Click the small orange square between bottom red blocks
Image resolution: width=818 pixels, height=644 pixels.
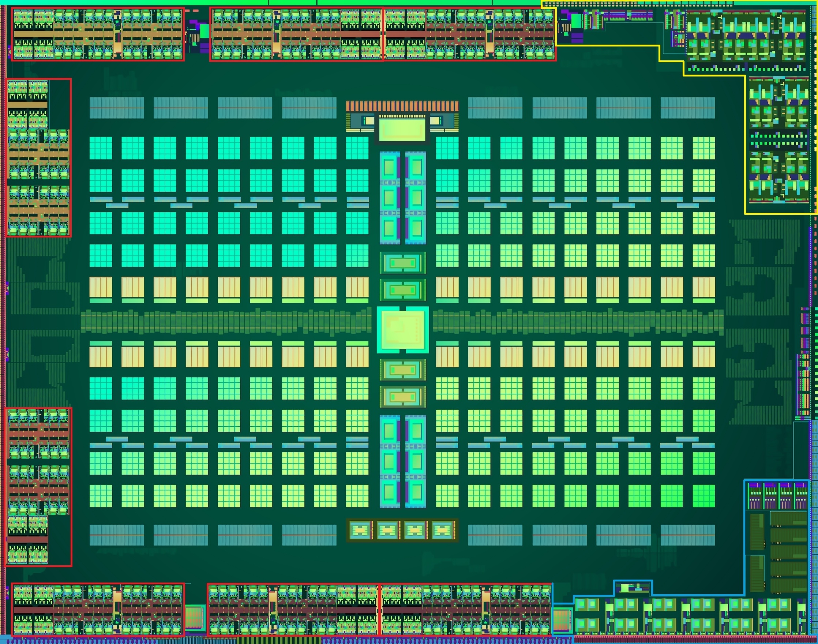tap(195, 617)
